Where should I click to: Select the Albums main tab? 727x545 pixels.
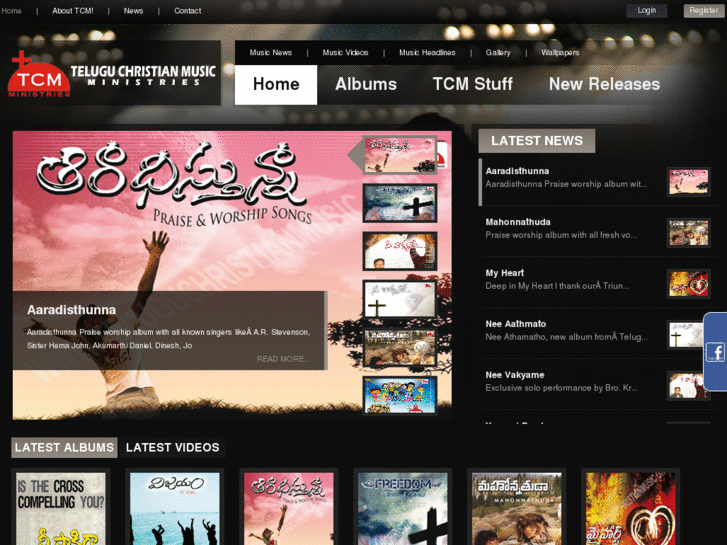tap(366, 84)
